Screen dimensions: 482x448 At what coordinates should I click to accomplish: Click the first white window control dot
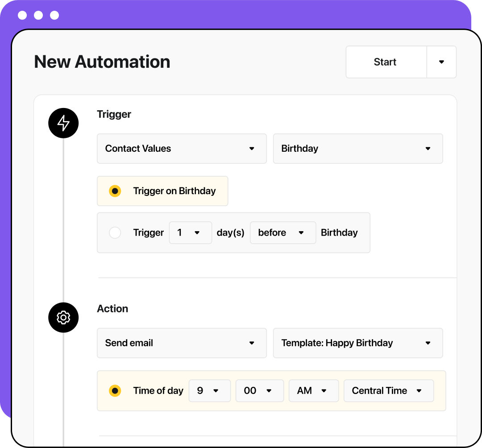pyautogui.click(x=22, y=15)
